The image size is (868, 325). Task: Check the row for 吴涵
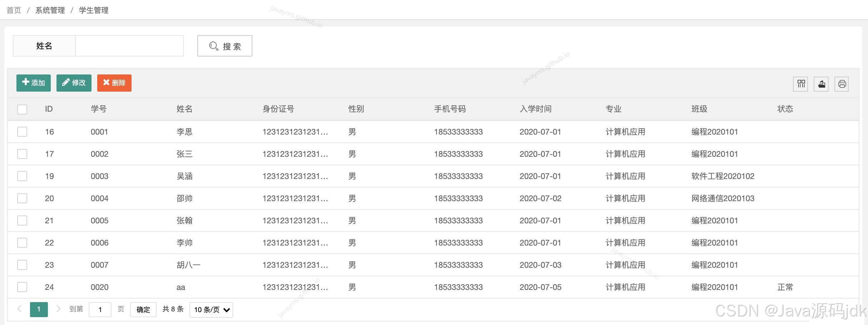22,176
